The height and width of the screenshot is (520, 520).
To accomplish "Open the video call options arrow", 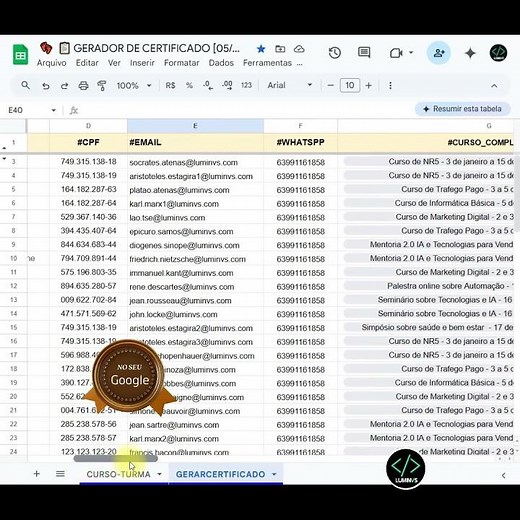I will click(x=411, y=52).
